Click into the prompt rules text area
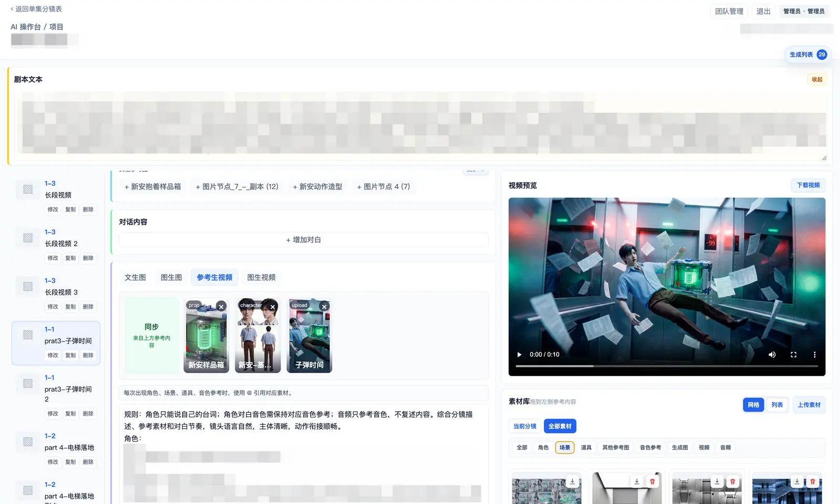 [x=303, y=454]
